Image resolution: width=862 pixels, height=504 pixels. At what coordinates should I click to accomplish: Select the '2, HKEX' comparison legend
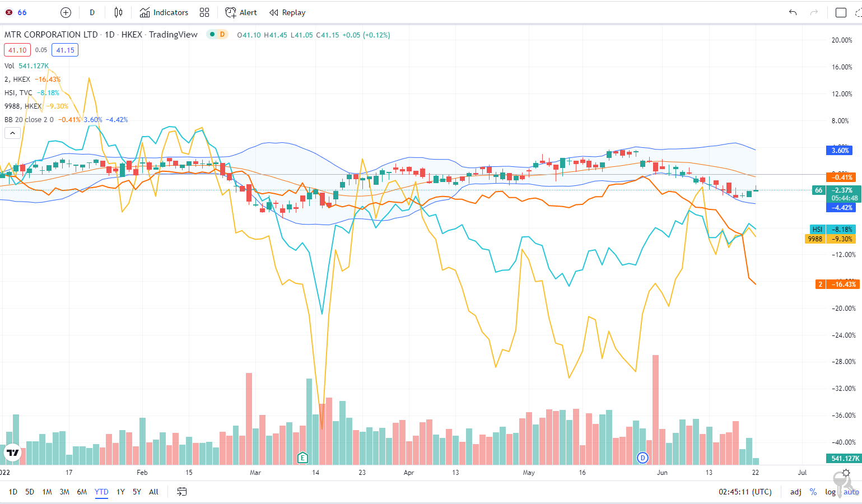[x=32, y=79]
